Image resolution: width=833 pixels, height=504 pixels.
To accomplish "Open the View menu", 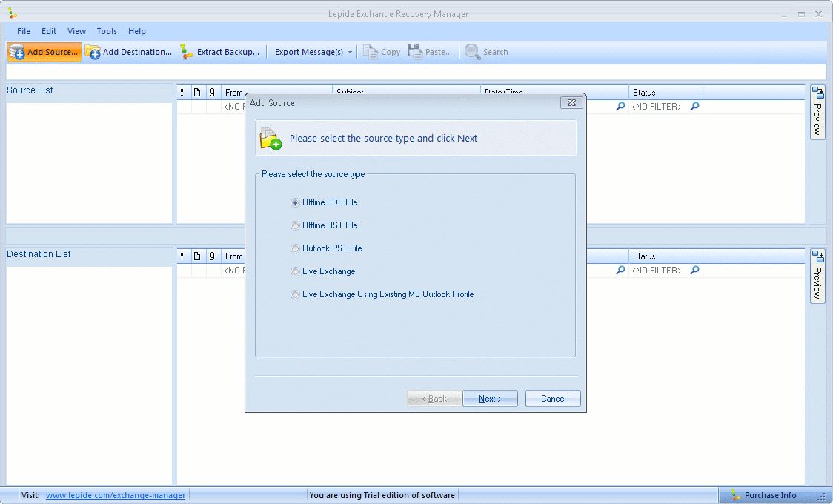I will (76, 31).
